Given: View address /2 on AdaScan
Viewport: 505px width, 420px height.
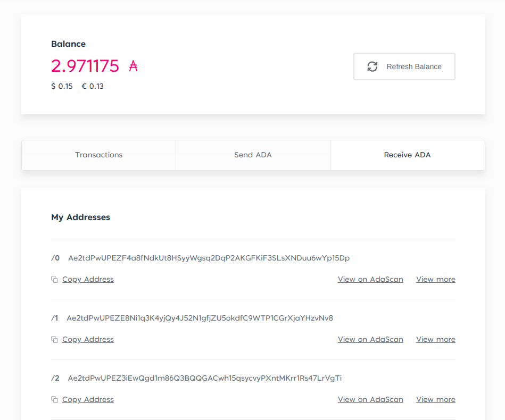Looking at the screenshot, I should 370,399.
